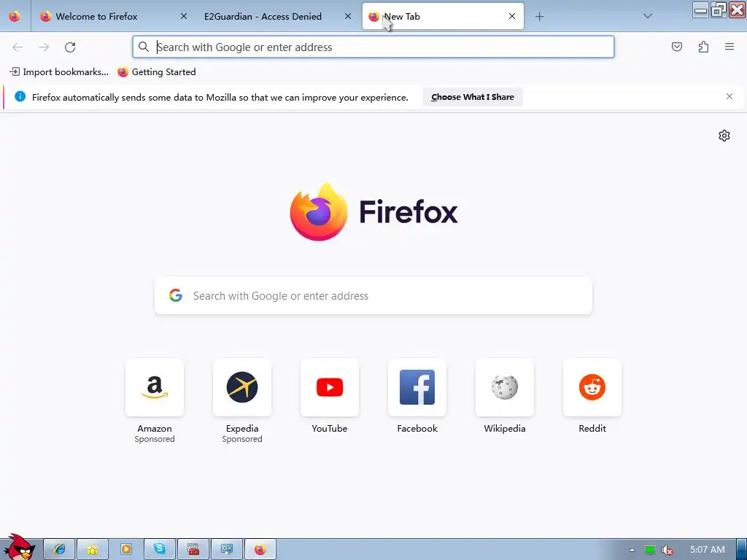Open the Angry Birds start button
The width and height of the screenshot is (747, 560).
[19, 547]
